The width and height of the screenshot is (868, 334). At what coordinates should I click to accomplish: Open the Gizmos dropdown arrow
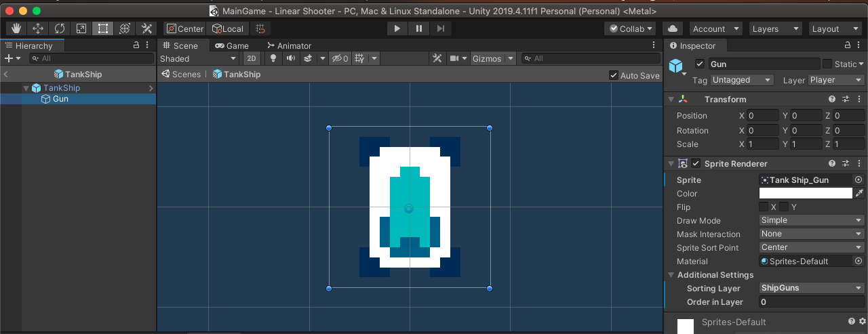point(511,58)
